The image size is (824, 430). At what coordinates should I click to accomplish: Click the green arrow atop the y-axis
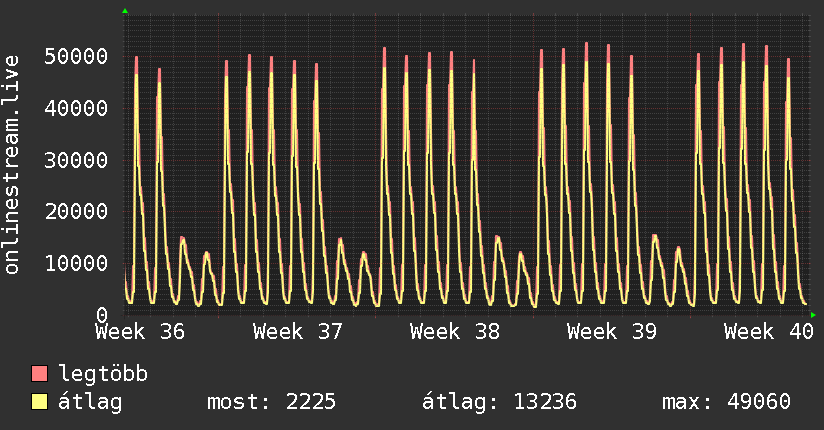pyautogui.click(x=125, y=11)
